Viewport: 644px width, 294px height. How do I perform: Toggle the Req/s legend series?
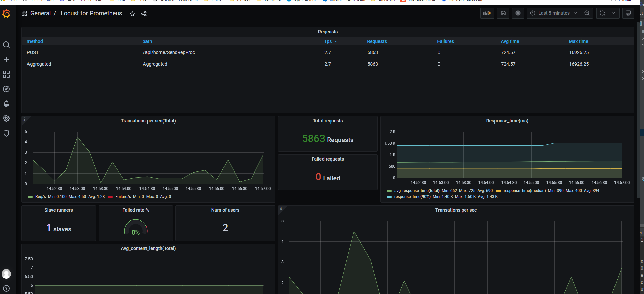40,197
